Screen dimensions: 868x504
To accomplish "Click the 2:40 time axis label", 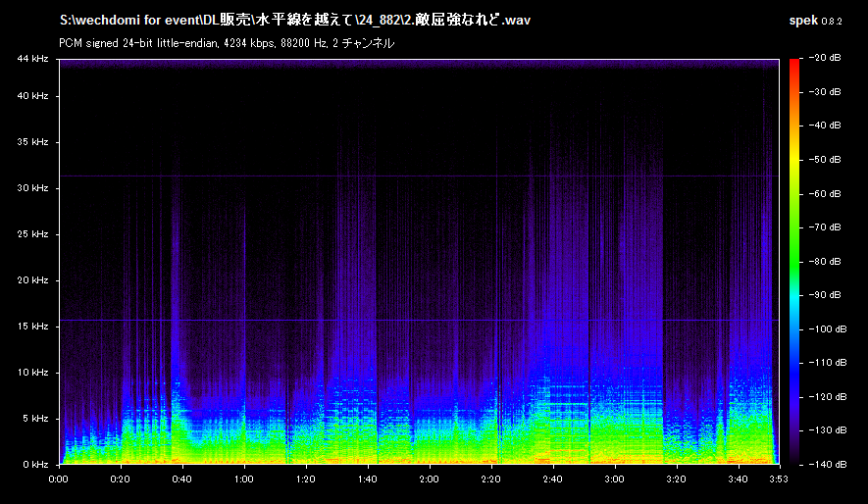I will 552,479.
